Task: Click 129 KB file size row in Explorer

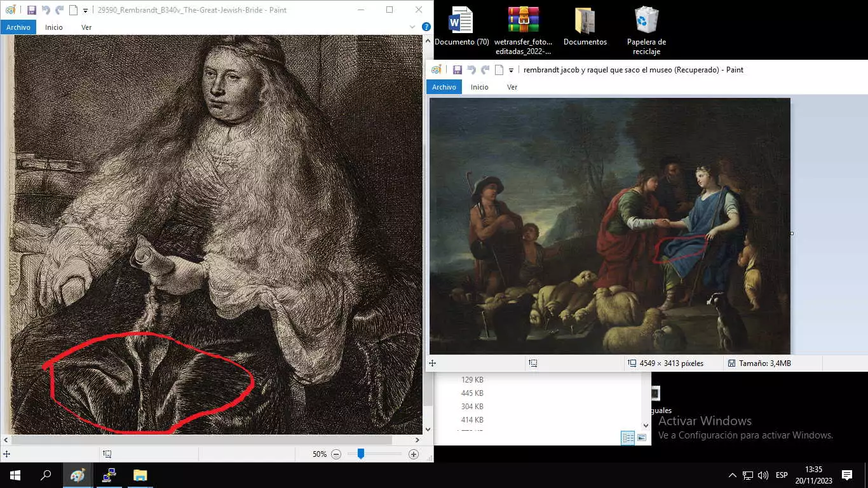Action: tap(472, 380)
